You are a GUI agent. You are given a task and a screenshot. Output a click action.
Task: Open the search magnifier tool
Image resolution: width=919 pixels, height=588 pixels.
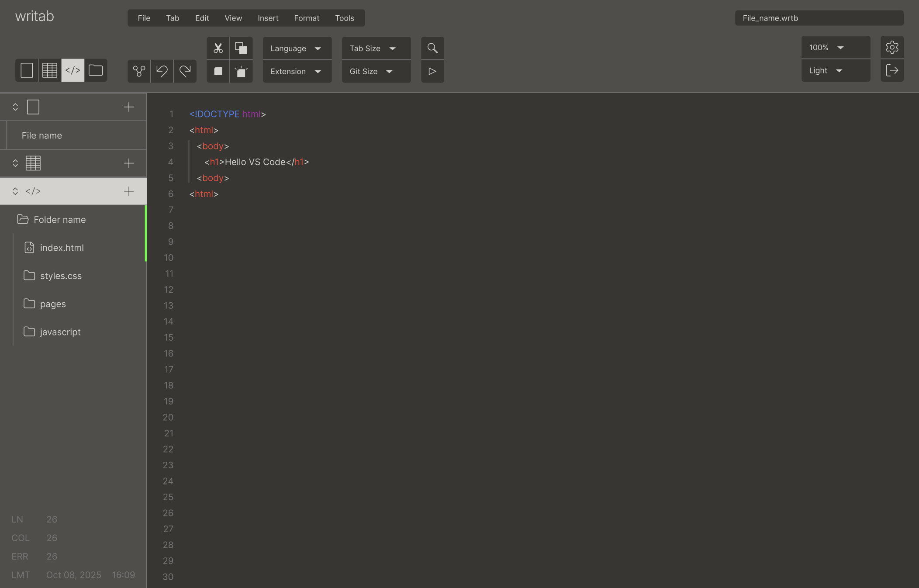pyautogui.click(x=432, y=48)
